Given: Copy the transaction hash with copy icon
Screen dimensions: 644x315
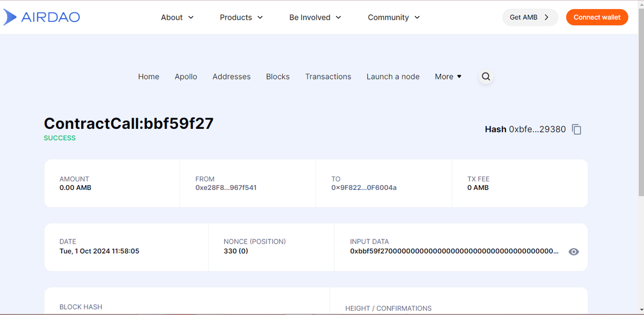Looking at the screenshot, I should (x=577, y=129).
